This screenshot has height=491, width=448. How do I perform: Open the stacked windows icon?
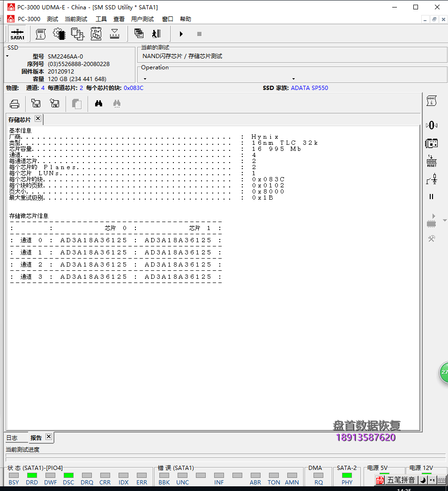(x=138, y=34)
